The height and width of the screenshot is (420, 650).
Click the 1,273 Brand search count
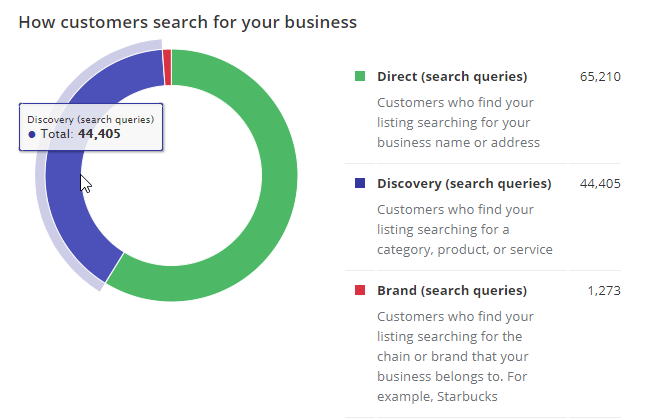(604, 291)
